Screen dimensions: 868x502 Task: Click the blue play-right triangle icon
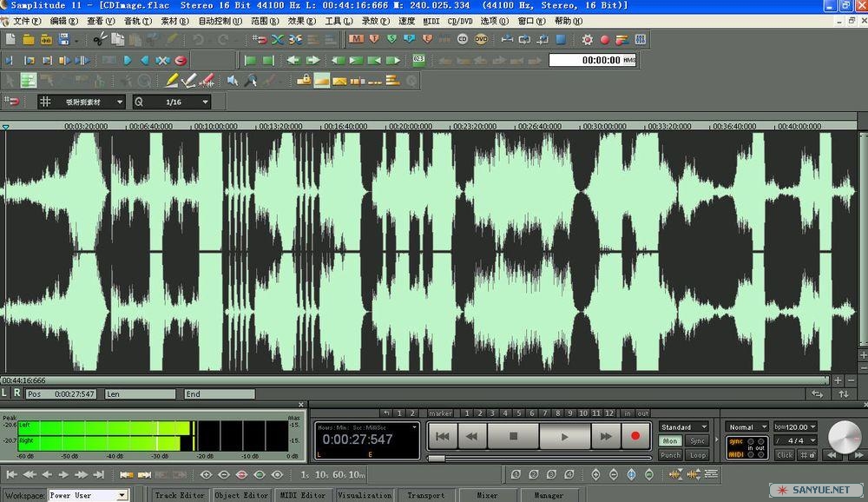click(x=128, y=61)
